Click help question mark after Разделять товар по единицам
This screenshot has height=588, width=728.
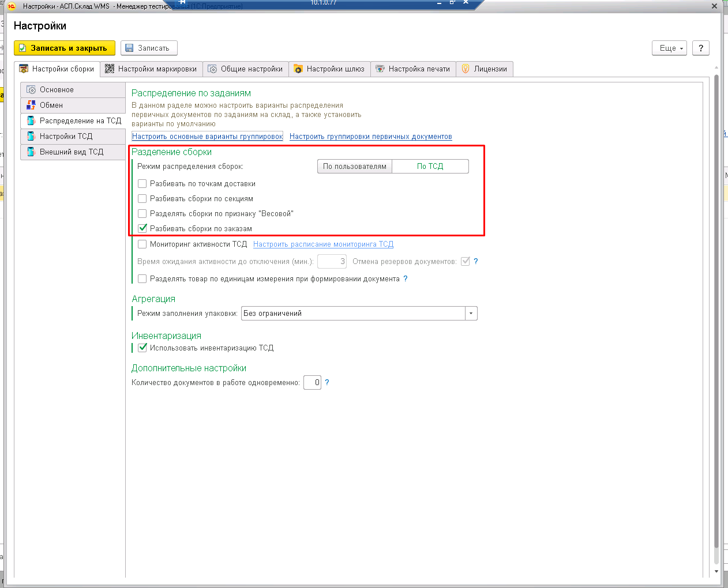click(406, 279)
